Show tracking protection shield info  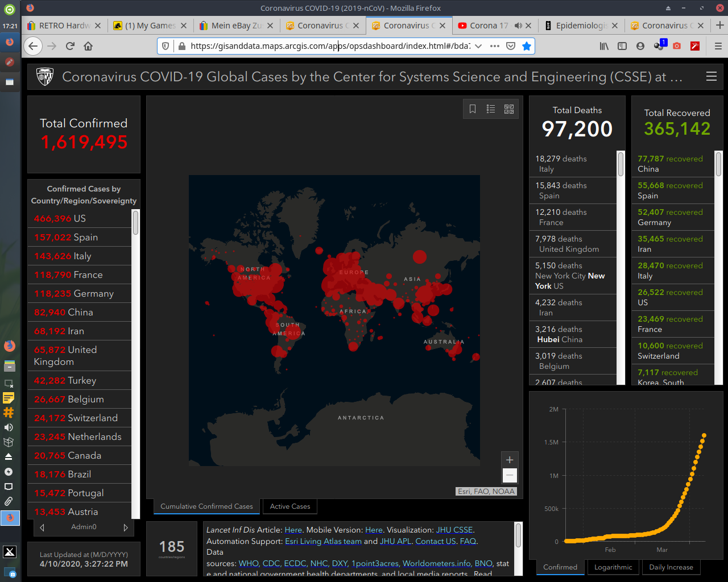[x=166, y=46]
